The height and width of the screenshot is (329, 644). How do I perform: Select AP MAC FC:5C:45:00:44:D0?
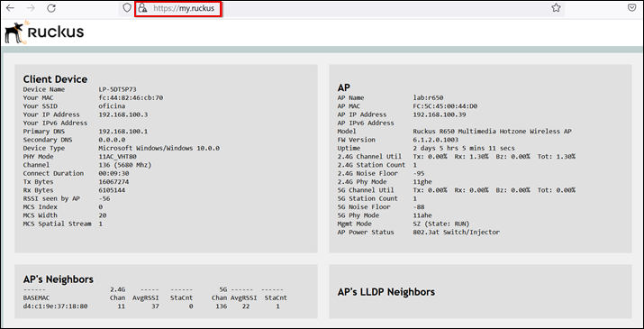click(445, 106)
